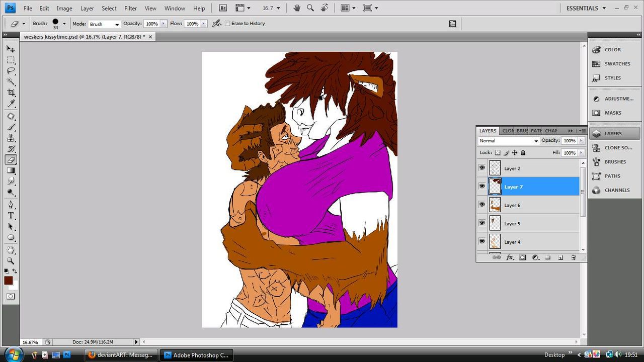
Task: Open layer Fill slider arrow
Action: click(x=582, y=153)
